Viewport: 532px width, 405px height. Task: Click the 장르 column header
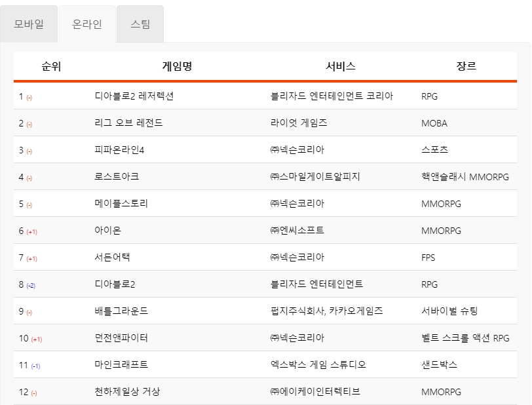pyautogui.click(x=466, y=66)
